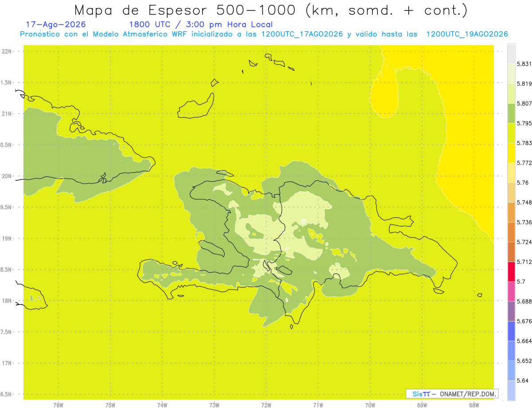The image size is (532, 411).
Task: Click the 20N latitude label
Action: pos(7,176)
